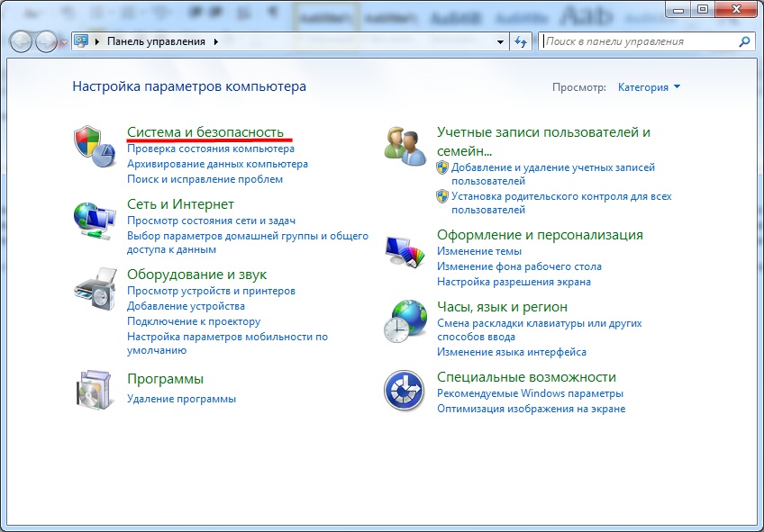Click the search magnifier icon
The height and width of the screenshot is (532, 764).
tap(744, 42)
